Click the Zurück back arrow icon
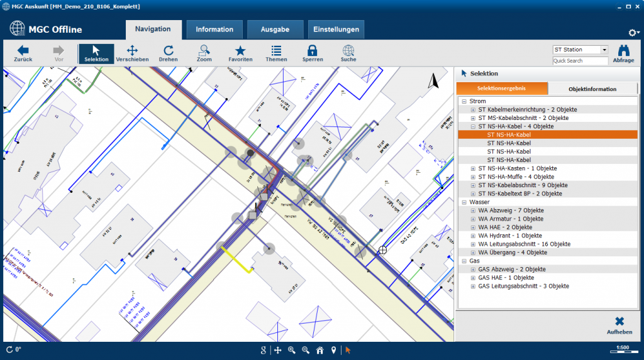 (x=23, y=51)
